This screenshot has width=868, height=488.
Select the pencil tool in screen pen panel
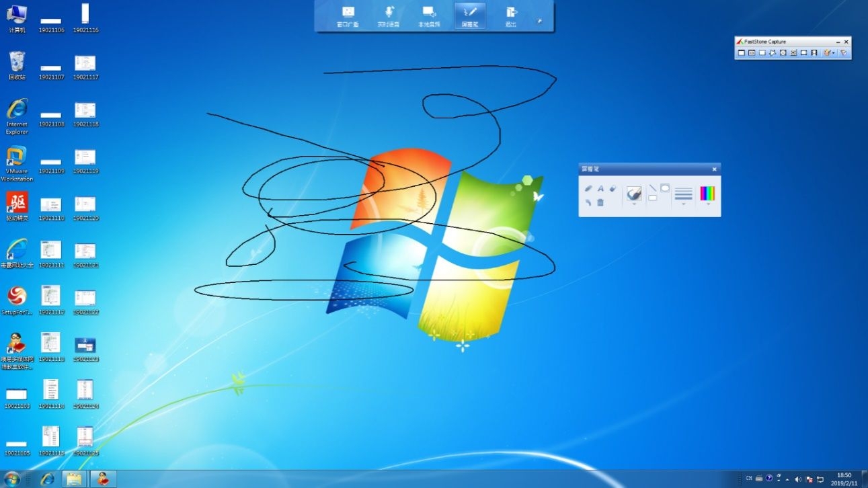point(588,189)
